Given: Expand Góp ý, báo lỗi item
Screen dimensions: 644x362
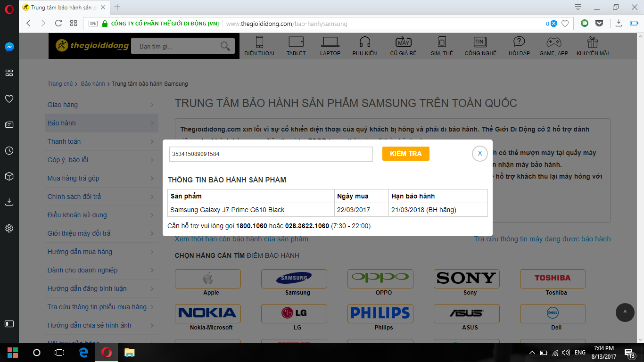Looking at the screenshot, I should click(x=102, y=160).
